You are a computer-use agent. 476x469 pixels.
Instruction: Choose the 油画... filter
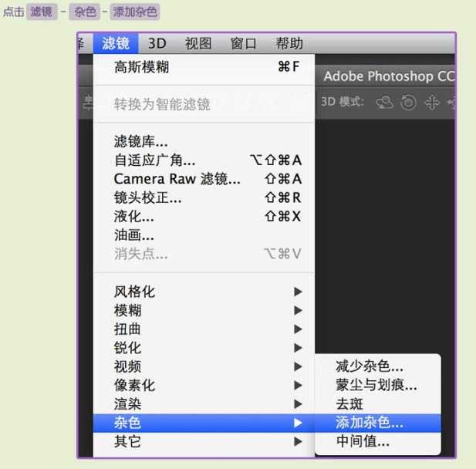click(x=204, y=235)
